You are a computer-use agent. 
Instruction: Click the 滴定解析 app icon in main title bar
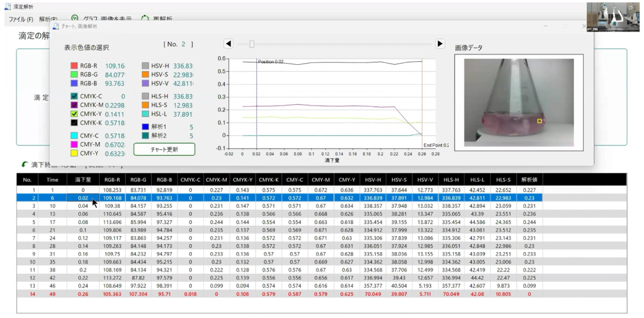pyautogui.click(x=7, y=6)
